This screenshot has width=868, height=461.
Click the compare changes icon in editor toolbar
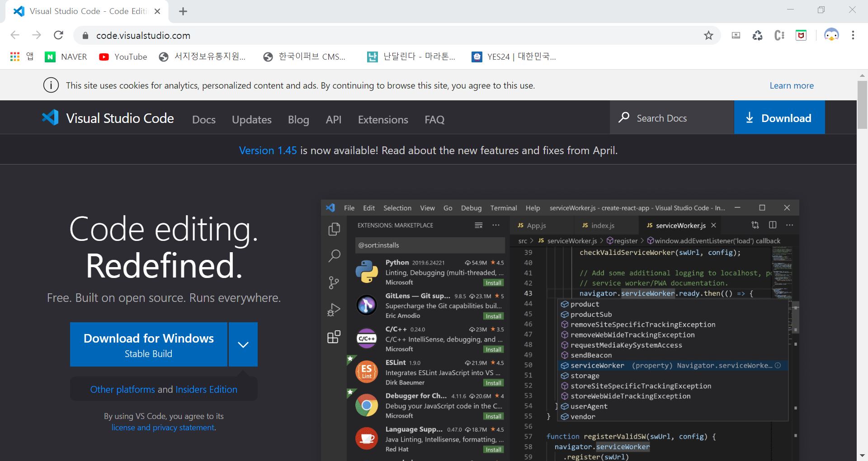(755, 225)
